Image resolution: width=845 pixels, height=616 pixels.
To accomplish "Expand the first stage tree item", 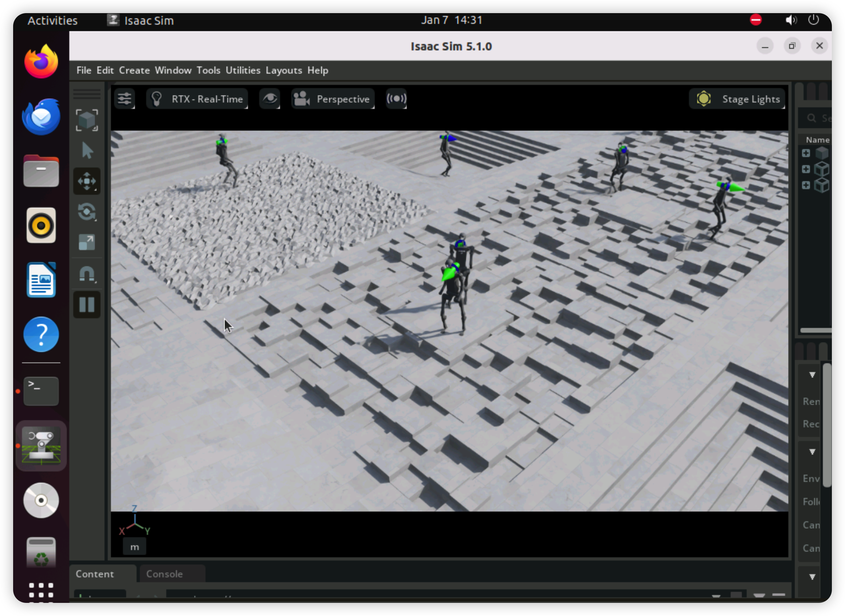I will 806,153.
